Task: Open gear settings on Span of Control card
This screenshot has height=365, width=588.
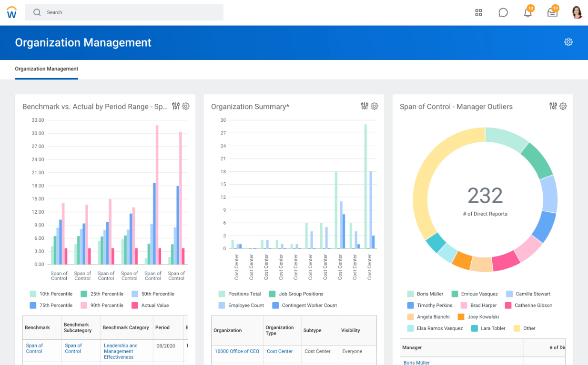Action: pyautogui.click(x=563, y=106)
